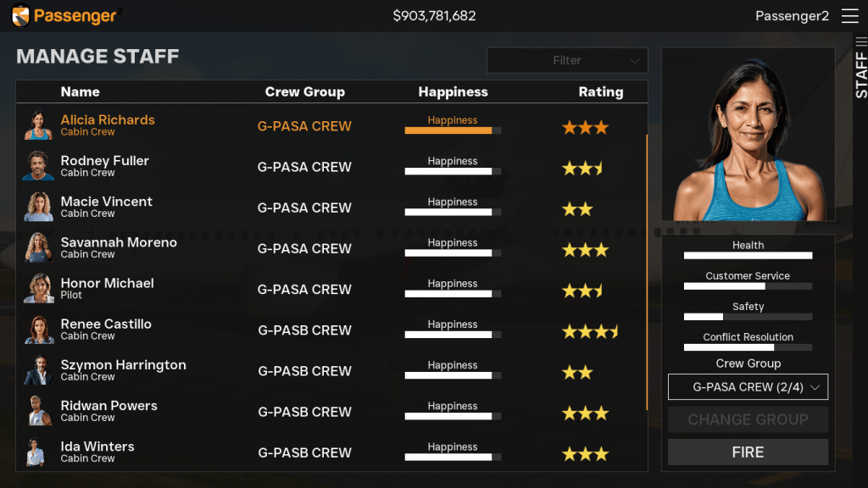Open the Filter dropdown

(x=567, y=61)
